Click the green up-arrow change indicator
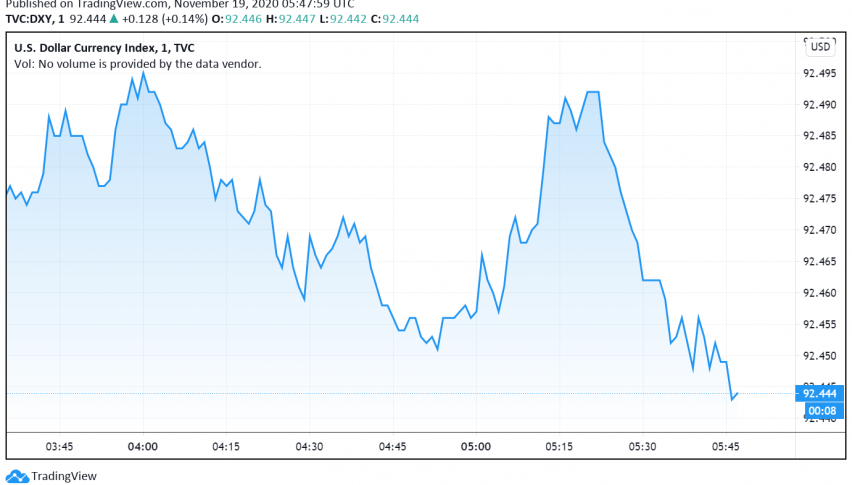 (114, 18)
